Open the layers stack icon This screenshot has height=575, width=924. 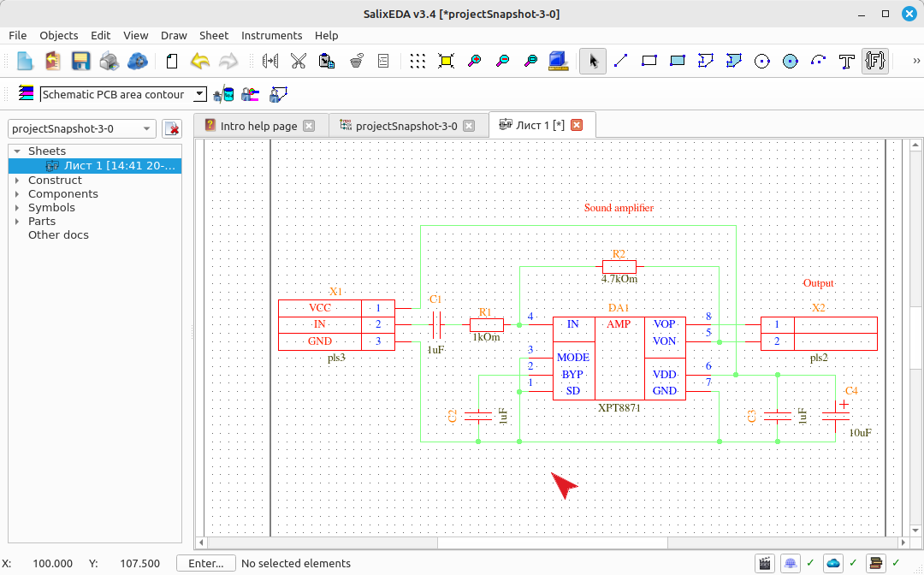coord(26,93)
